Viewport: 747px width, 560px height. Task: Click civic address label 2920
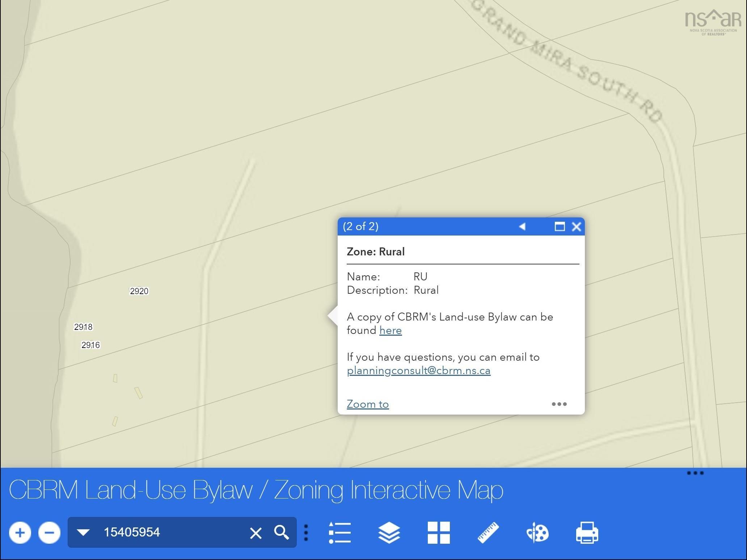point(139,291)
